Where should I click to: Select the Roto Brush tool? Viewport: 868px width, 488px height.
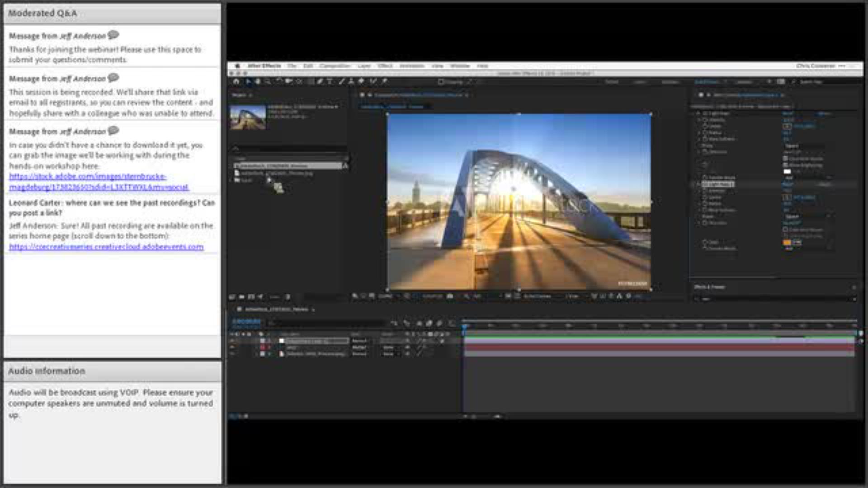pos(373,81)
